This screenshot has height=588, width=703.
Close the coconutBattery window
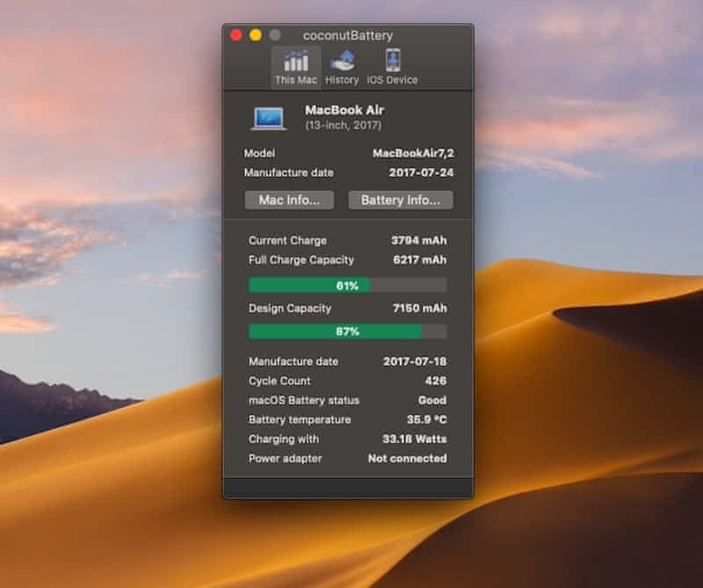236,35
